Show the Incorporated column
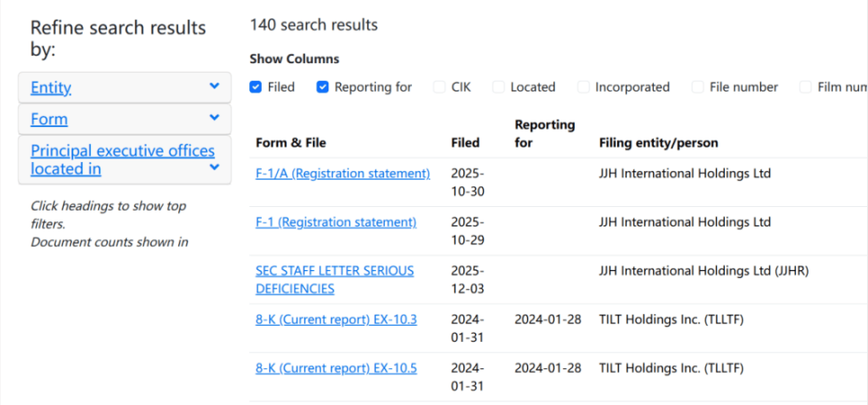 (x=584, y=87)
